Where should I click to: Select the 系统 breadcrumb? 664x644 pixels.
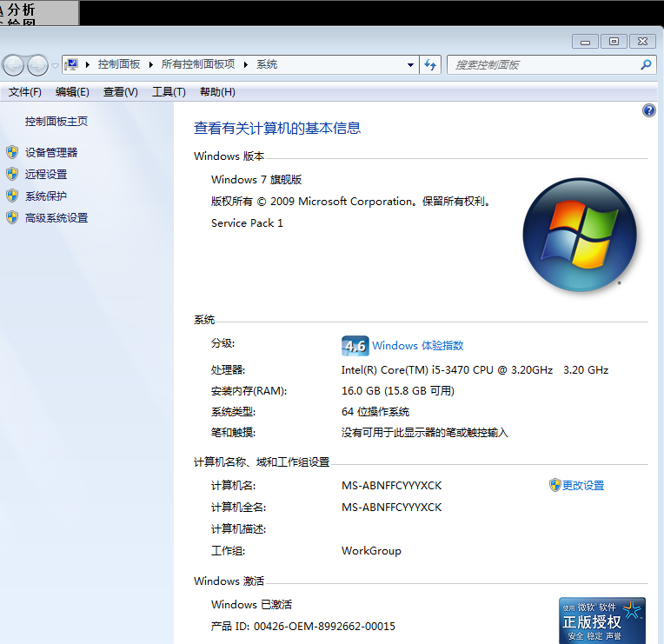pyautogui.click(x=267, y=64)
